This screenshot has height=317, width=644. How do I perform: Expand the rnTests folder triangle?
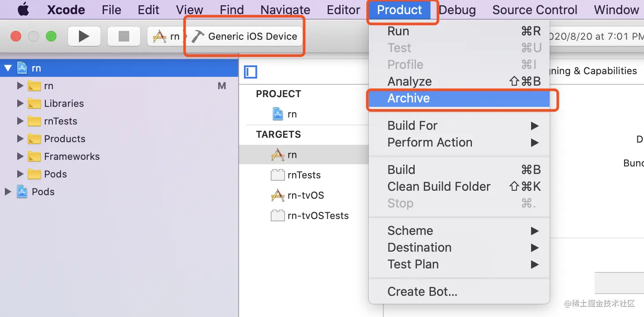(20, 121)
